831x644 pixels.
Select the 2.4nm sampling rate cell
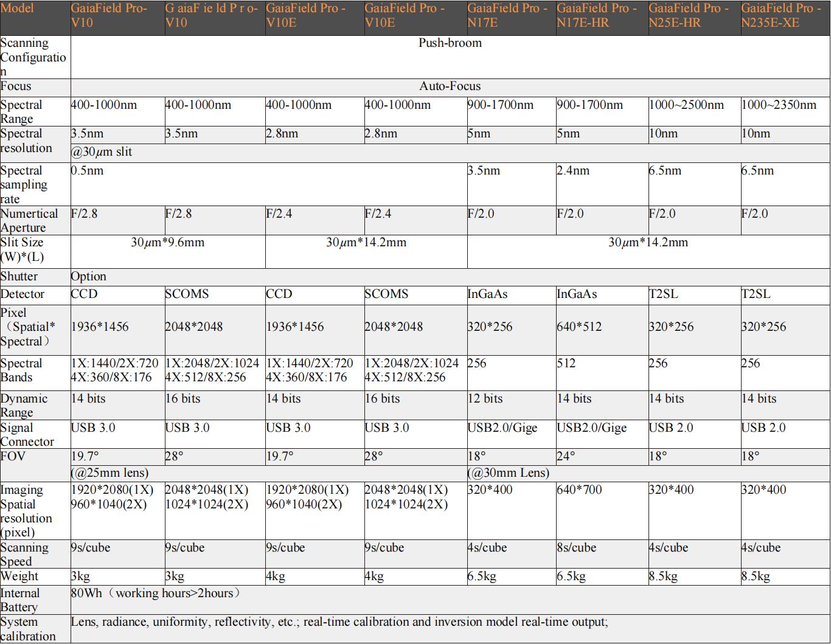click(573, 171)
